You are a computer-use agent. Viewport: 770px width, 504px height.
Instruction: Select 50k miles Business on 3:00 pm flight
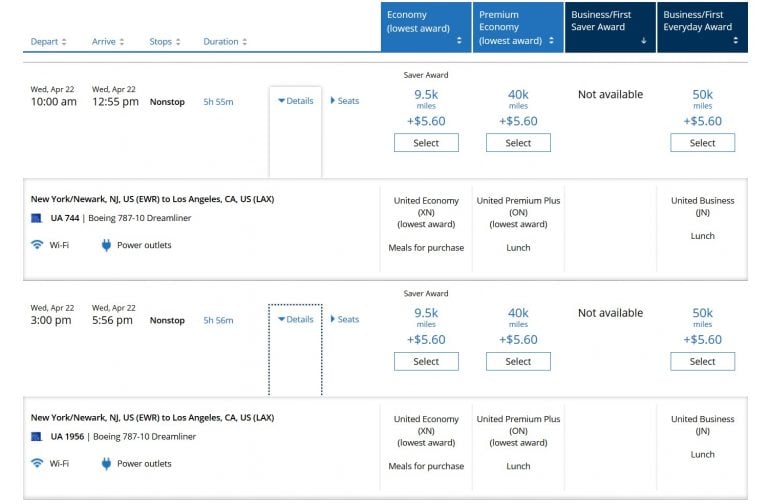(x=702, y=362)
